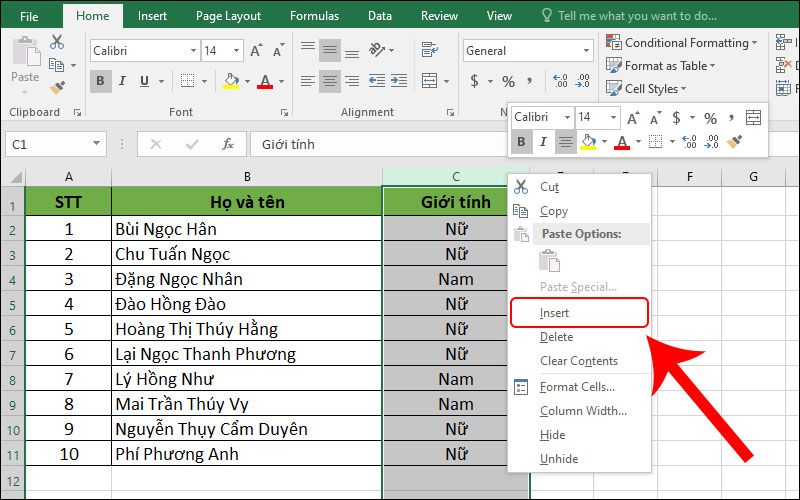Switch to the Insert ribbon tab
The width and height of the screenshot is (800, 500).
tap(152, 16)
